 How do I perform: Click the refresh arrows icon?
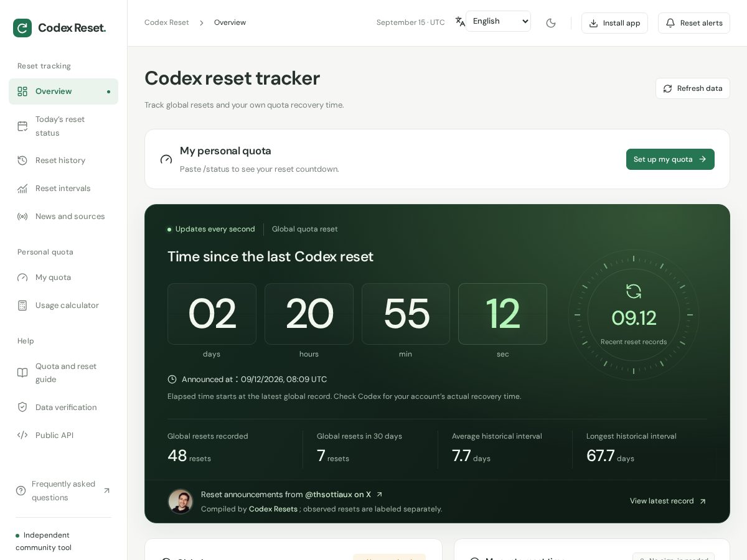(667, 88)
